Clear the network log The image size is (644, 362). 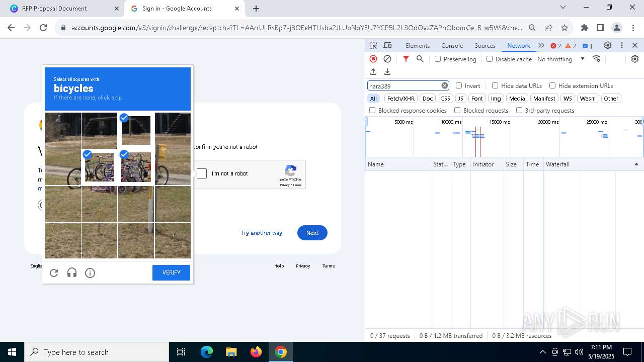pyautogui.click(x=387, y=59)
